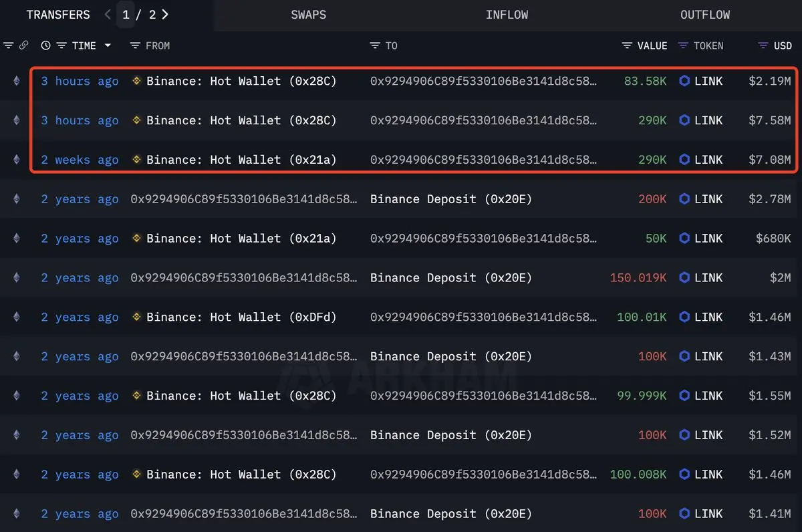Viewport: 802px width, 532px height.
Task: Click the LINK token label on $1.55M row
Action: 708,396
